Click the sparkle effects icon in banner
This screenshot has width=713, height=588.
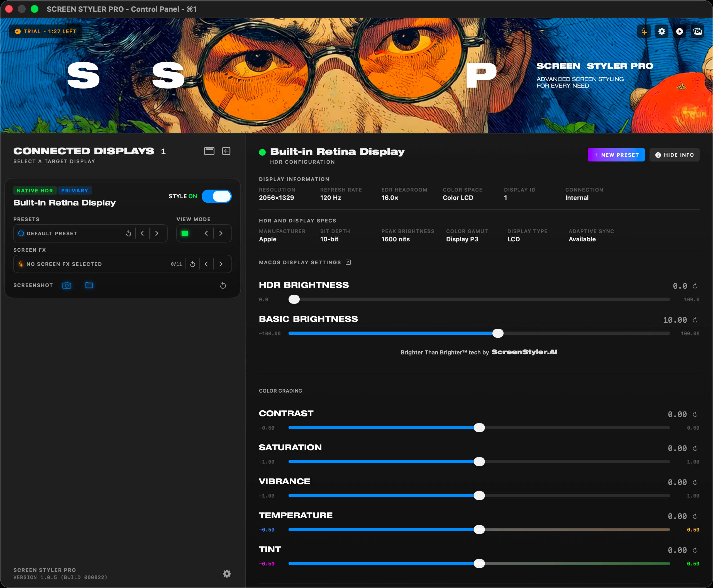[644, 31]
